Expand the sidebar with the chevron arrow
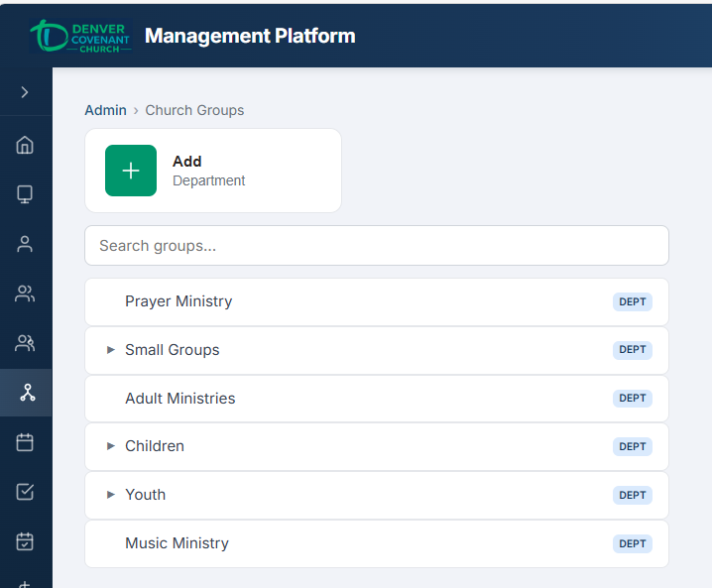This screenshot has height=588, width=712. 25,92
